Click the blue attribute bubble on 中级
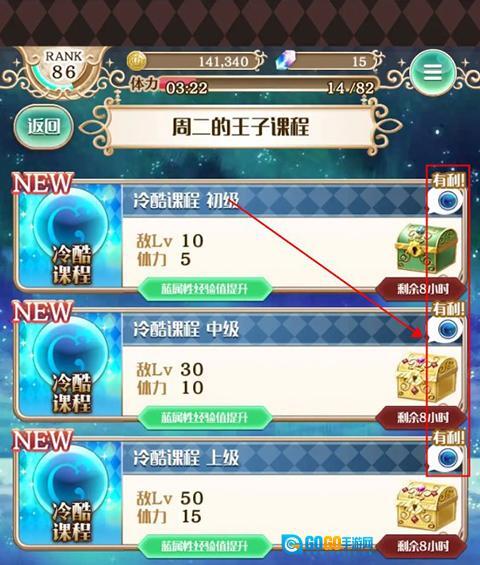The width and height of the screenshot is (480, 565). [446, 330]
